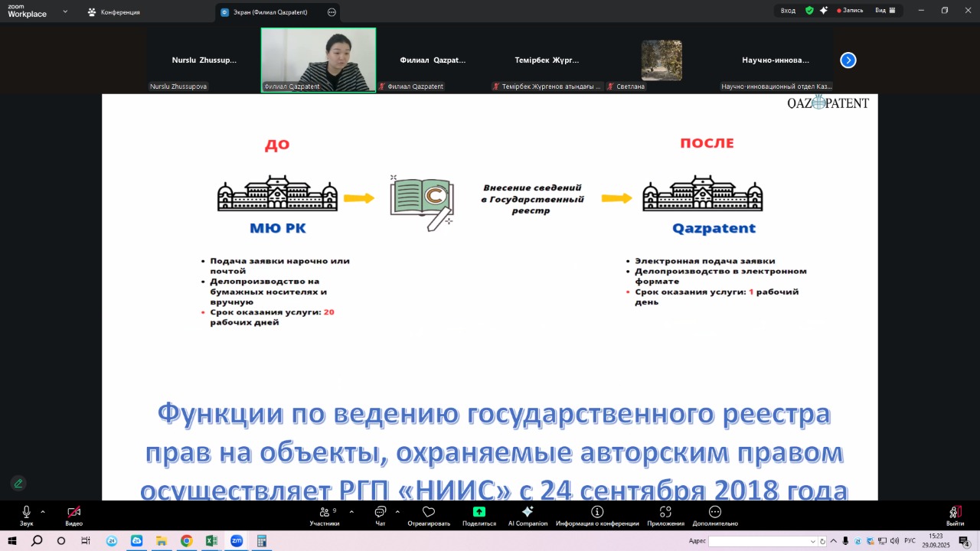Image resolution: width=980 pixels, height=551 pixels.
Task: Turn on camera with the Видео button
Action: tap(73, 513)
